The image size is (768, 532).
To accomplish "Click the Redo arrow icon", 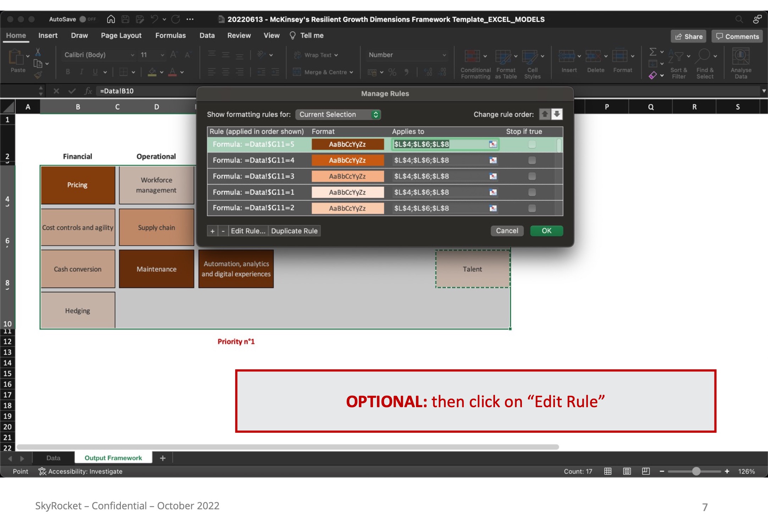I will tap(176, 19).
